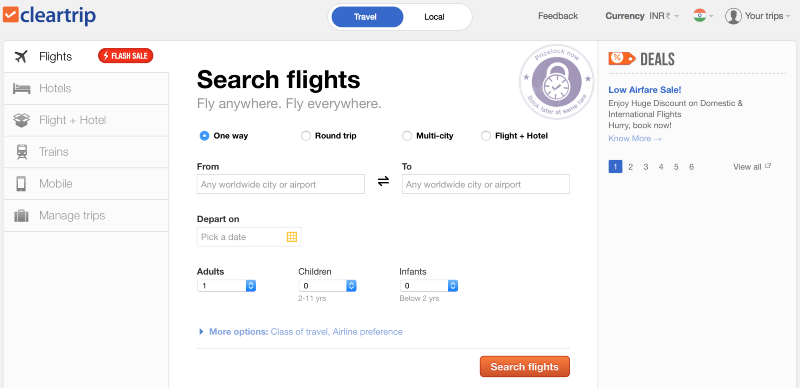Open Hotels via the bed icon
This screenshot has width=800, height=388.
click(21, 88)
